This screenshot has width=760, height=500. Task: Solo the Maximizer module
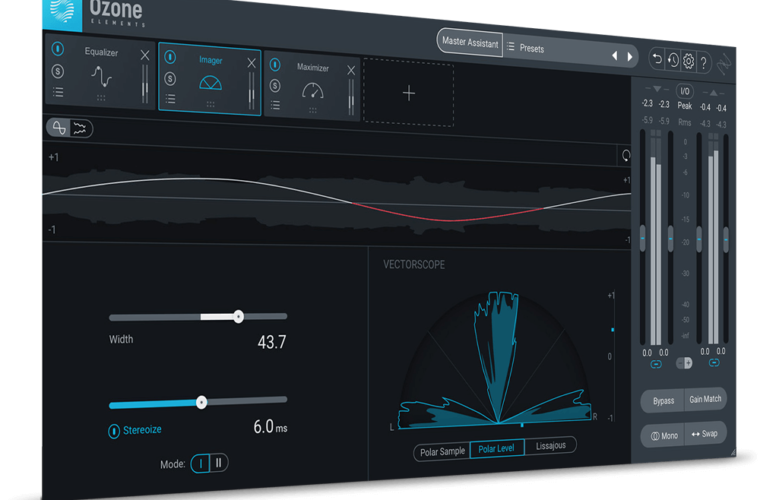pyautogui.click(x=275, y=86)
